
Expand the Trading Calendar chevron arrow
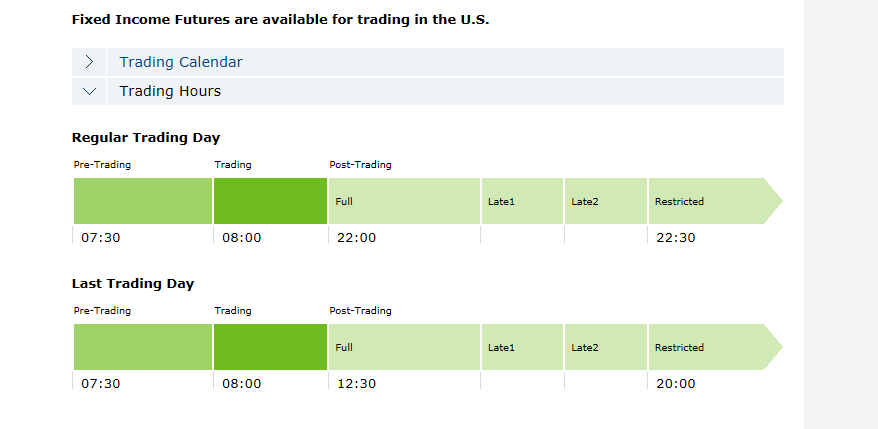[89, 62]
